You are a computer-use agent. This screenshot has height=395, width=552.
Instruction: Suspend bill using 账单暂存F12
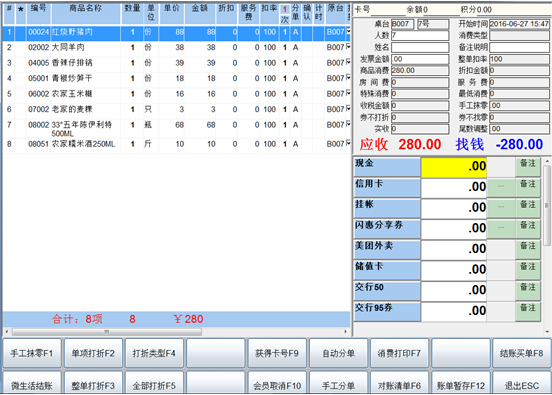[x=461, y=383]
